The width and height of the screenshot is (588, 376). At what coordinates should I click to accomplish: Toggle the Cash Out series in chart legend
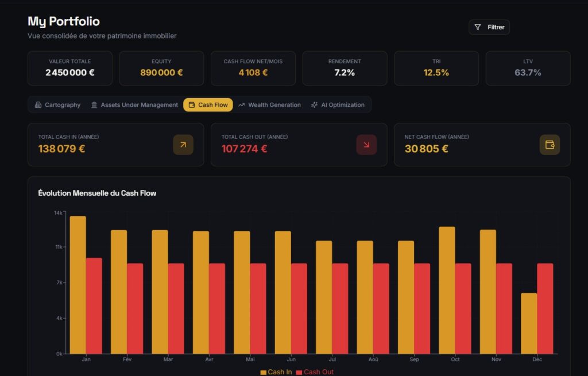[x=316, y=371]
